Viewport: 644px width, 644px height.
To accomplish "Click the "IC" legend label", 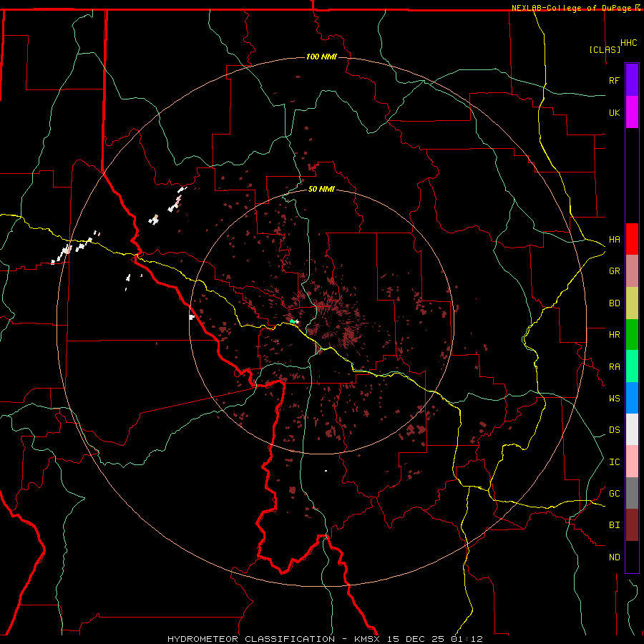I will (614, 462).
